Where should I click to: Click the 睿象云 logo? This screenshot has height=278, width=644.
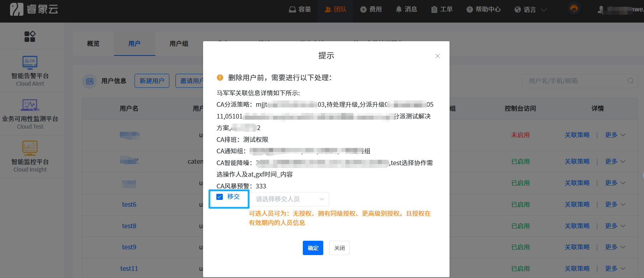(34, 9)
